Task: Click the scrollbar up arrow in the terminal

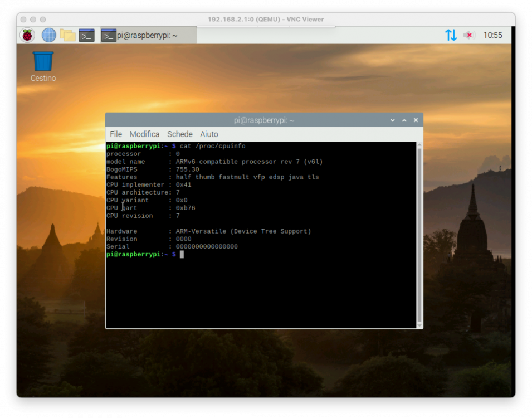Action: click(419, 145)
